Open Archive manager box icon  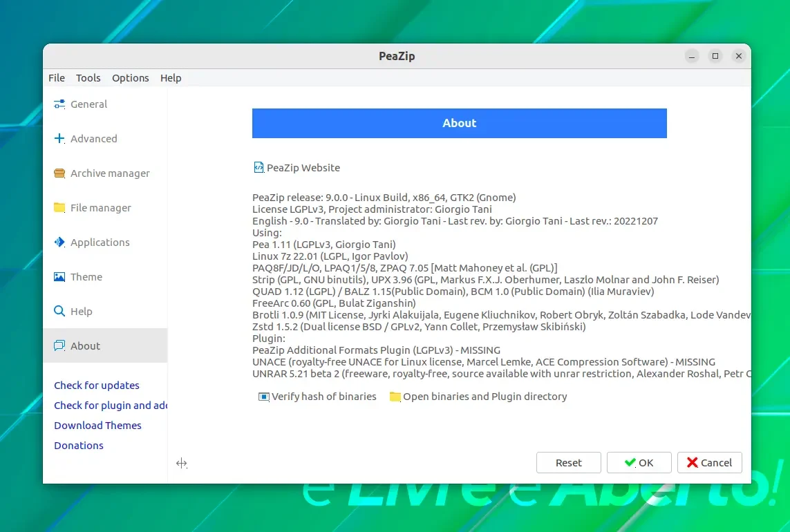point(59,173)
